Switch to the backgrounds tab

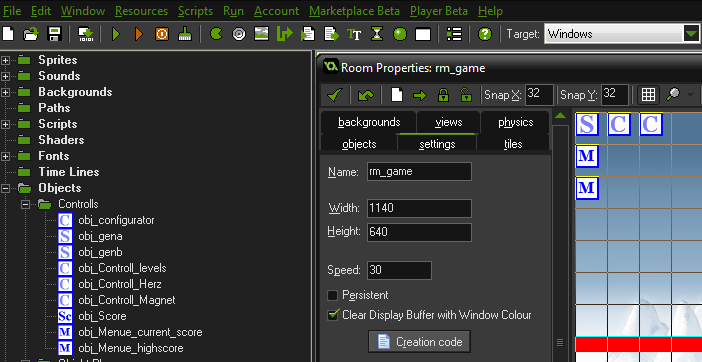[369, 123]
